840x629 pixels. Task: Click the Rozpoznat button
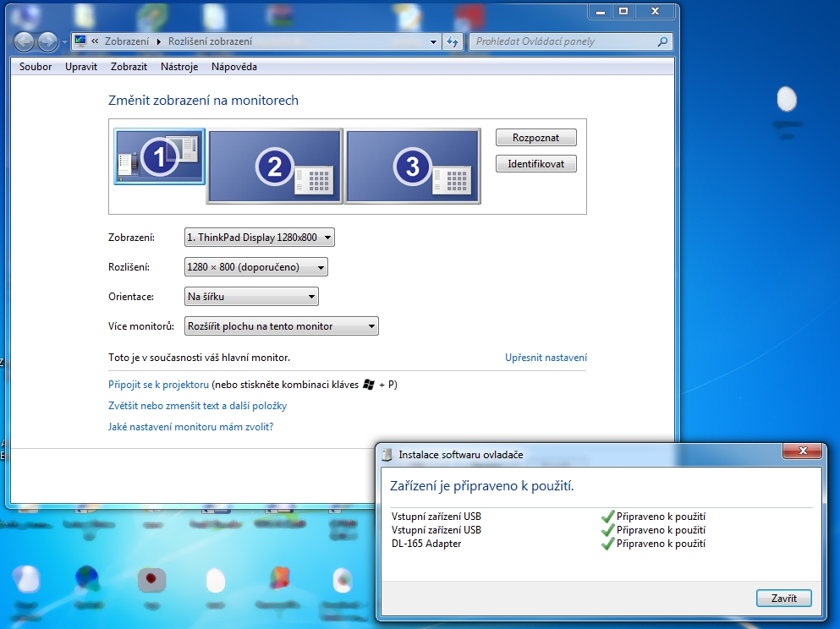point(535,138)
